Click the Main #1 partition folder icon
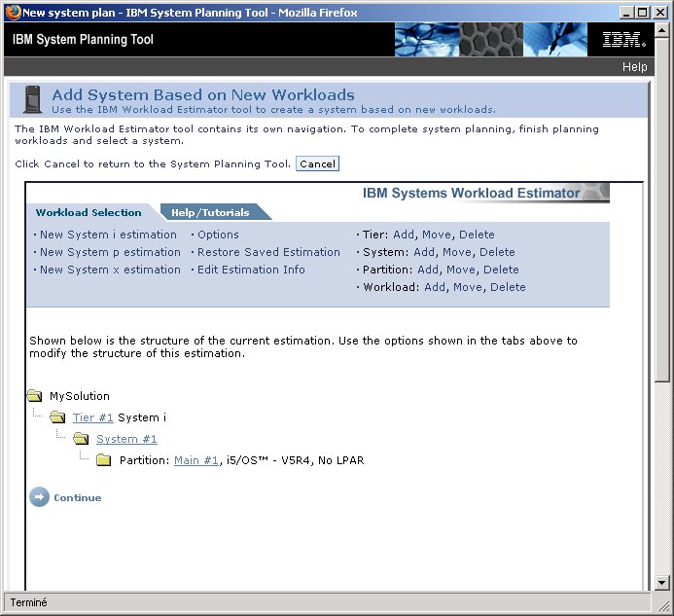 point(104,460)
